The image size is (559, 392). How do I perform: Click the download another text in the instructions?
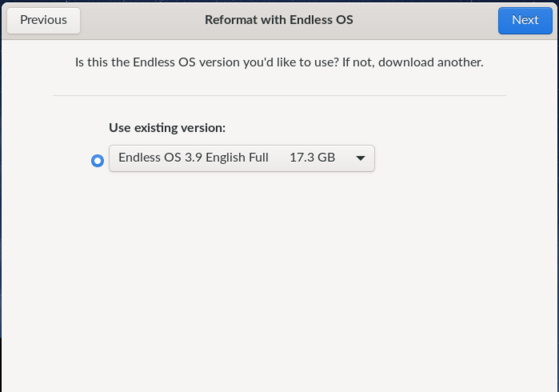(x=430, y=62)
